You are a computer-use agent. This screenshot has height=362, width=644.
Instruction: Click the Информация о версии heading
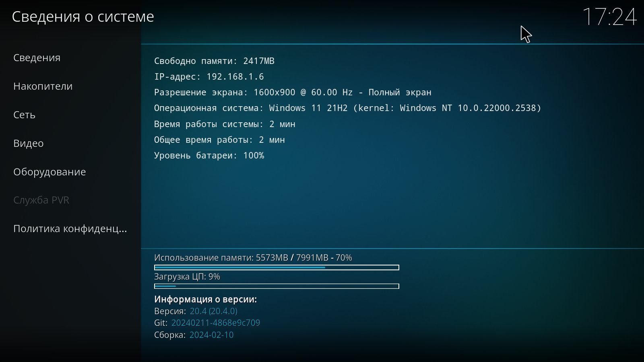(205, 299)
